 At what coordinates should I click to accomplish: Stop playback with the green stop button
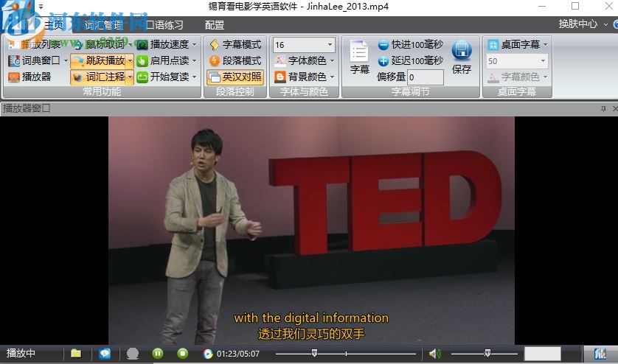point(182,354)
